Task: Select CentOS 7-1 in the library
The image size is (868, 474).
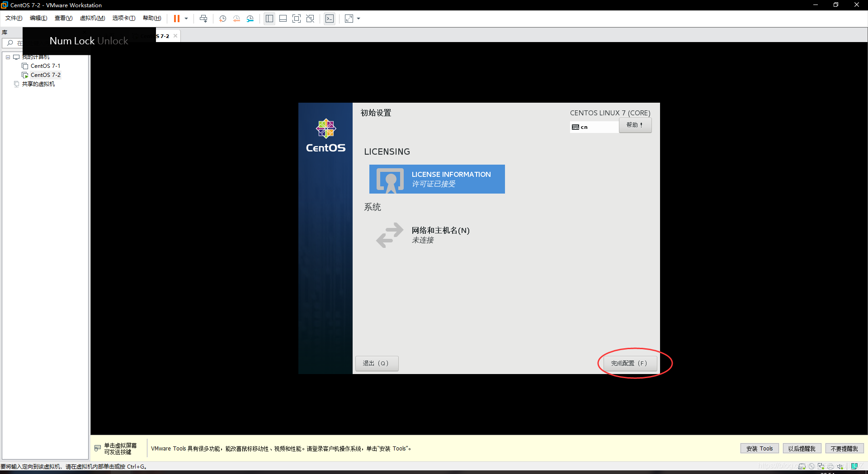Action: pos(45,66)
